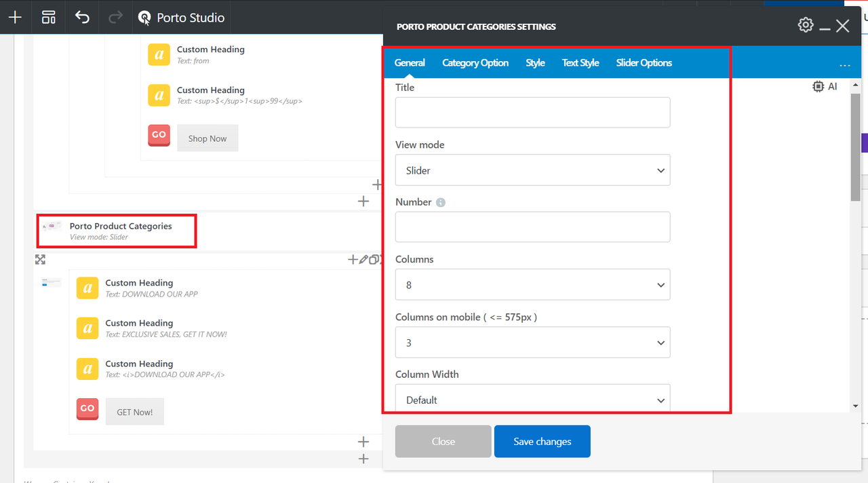Image resolution: width=868 pixels, height=483 pixels.
Task: Open the View mode dropdown showing Slider
Action: pos(532,170)
